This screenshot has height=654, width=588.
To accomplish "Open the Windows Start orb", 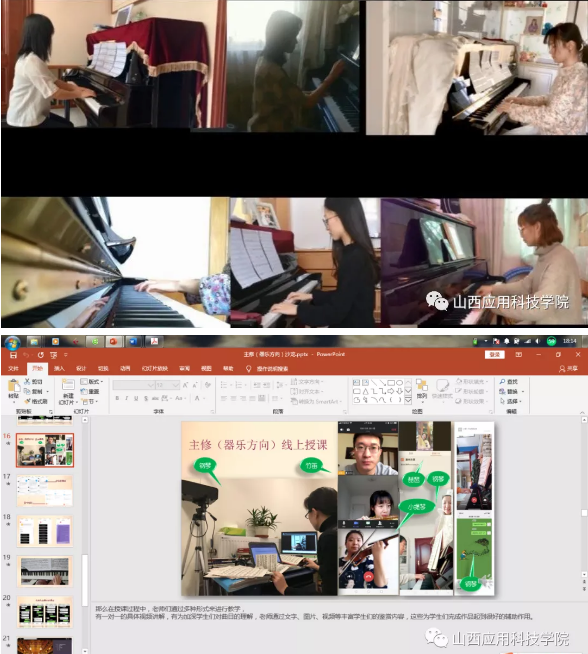I will [12, 342].
